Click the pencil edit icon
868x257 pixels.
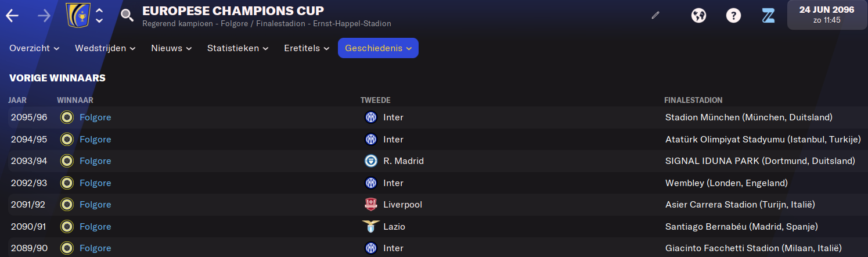pyautogui.click(x=655, y=16)
